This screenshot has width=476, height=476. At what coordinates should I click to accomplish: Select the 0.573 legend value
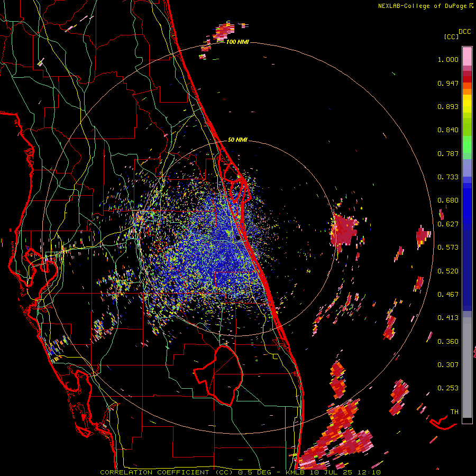click(448, 248)
